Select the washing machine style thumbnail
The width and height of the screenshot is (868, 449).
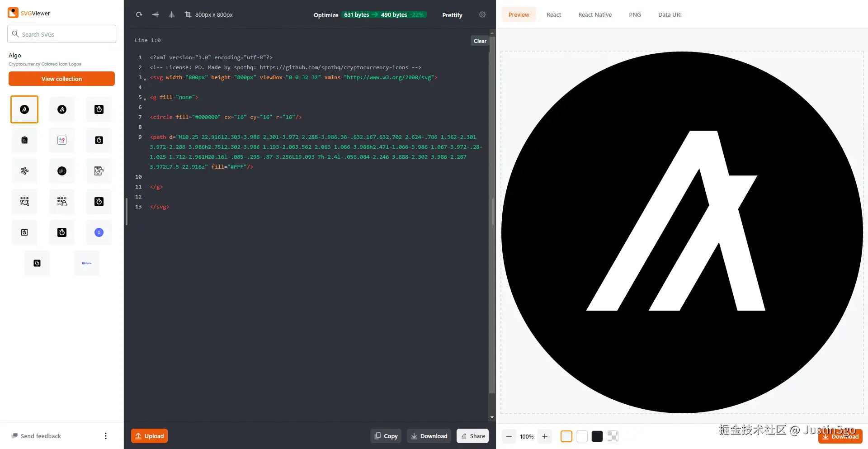99,171
